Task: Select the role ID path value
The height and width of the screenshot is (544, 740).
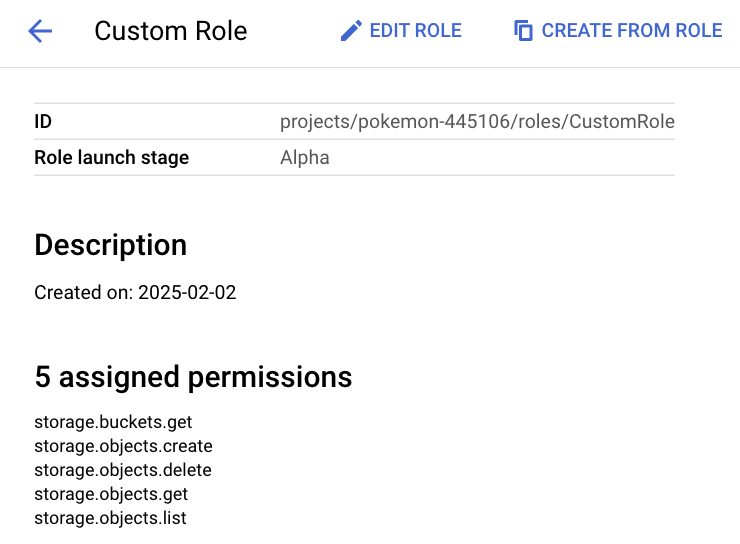Action: 477,122
